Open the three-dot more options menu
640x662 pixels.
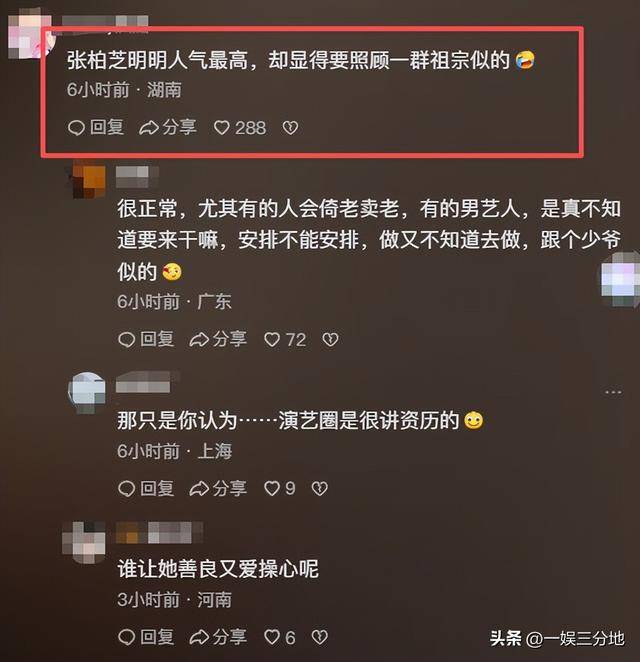[x=613, y=392]
